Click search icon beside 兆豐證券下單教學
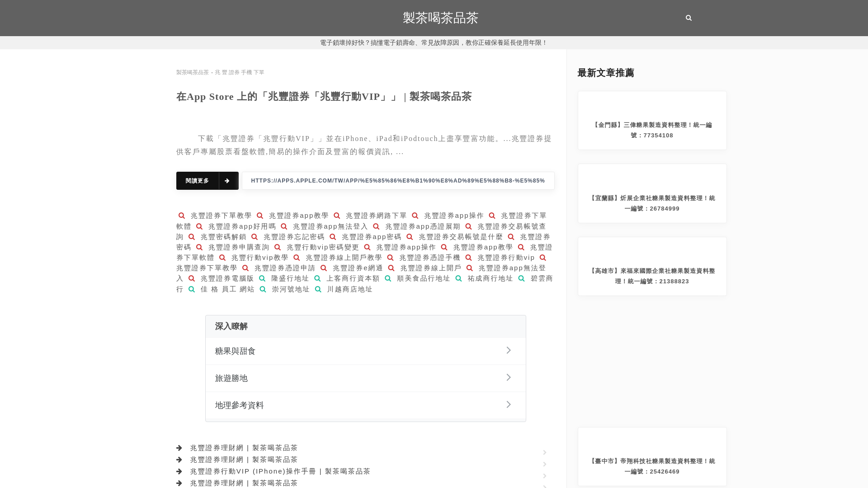The height and width of the screenshot is (488, 868). click(x=182, y=216)
